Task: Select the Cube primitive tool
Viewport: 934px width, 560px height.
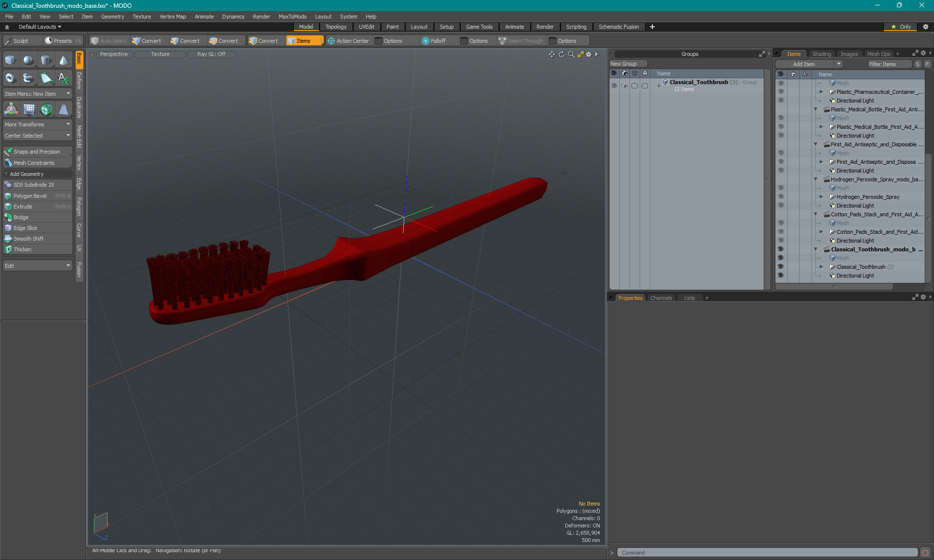Action: (x=10, y=60)
